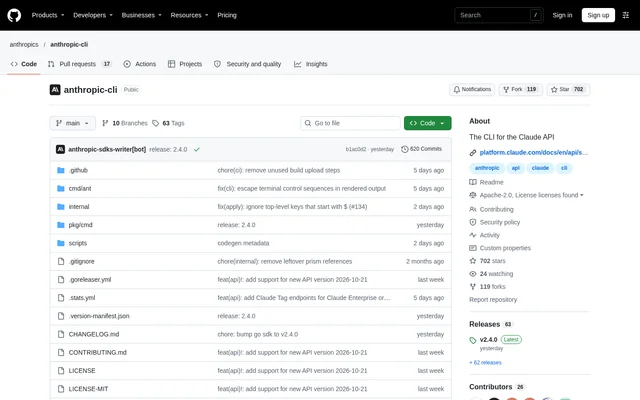Image resolution: width=640 pixels, height=400 pixels.
Task: Open the Pricing page
Action: coord(227,15)
